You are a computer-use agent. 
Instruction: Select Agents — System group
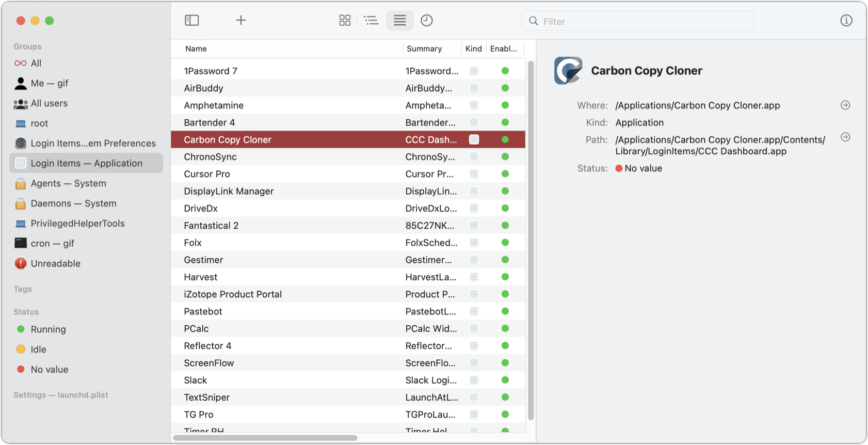[68, 183]
